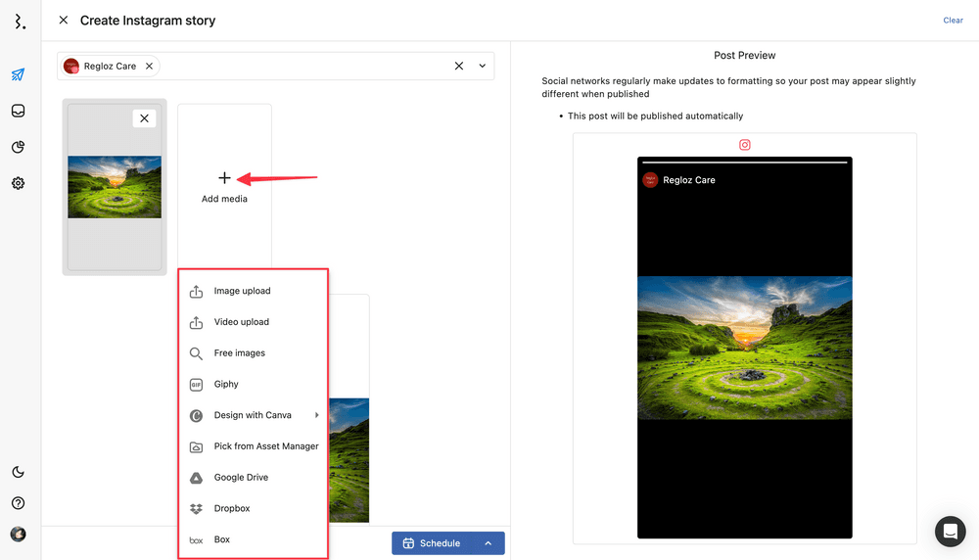
Task: Choose Giphy from the media menu
Action: point(226,384)
